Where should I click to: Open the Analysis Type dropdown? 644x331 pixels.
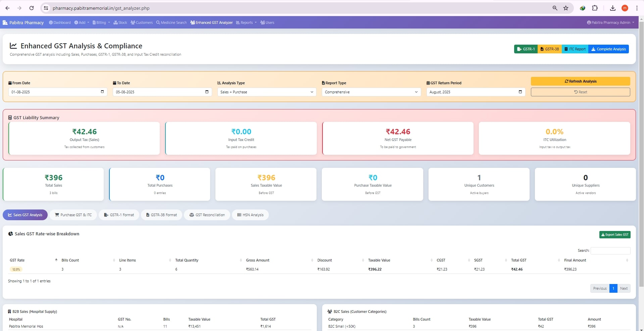[x=266, y=92]
